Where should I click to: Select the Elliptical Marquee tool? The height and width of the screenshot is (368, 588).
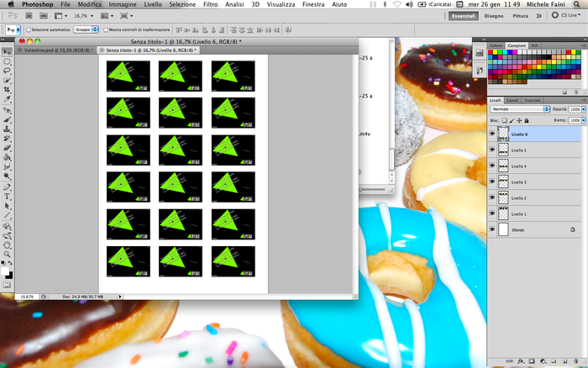7,61
